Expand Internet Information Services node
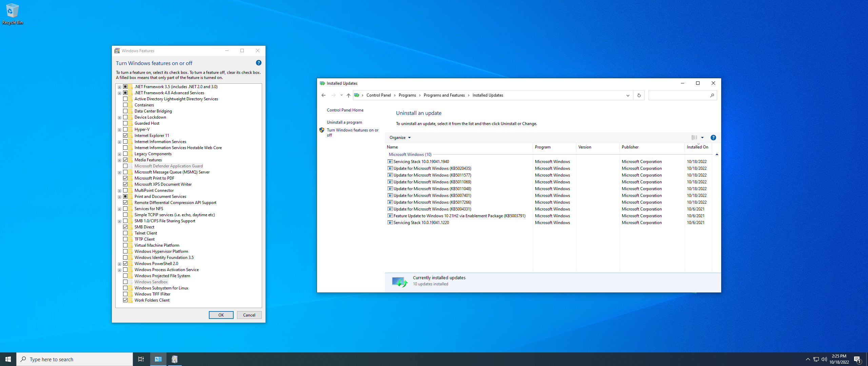 point(119,142)
